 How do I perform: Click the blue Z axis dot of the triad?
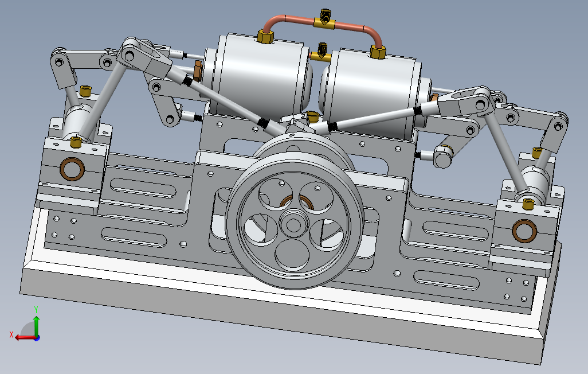coord(37,338)
